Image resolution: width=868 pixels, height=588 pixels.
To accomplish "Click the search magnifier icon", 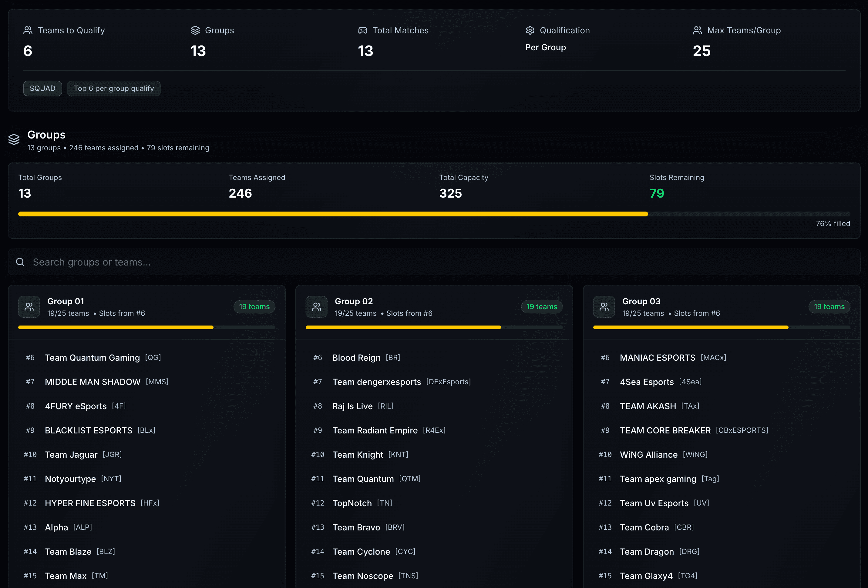I will (20, 262).
